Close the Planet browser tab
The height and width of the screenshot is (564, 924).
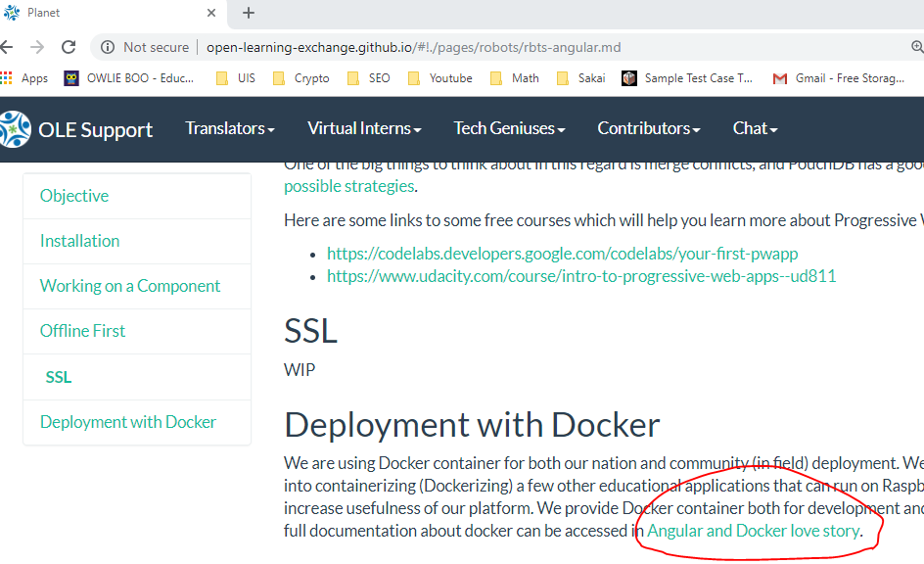tap(211, 13)
